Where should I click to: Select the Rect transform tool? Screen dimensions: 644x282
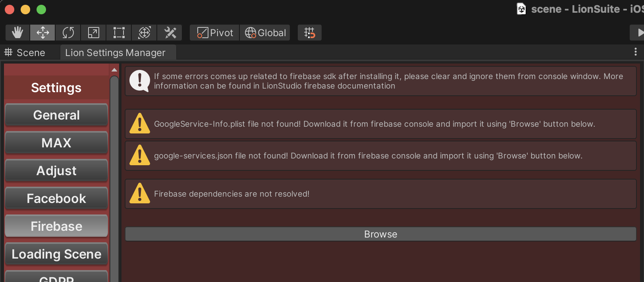pyautogui.click(x=119, y=33)
